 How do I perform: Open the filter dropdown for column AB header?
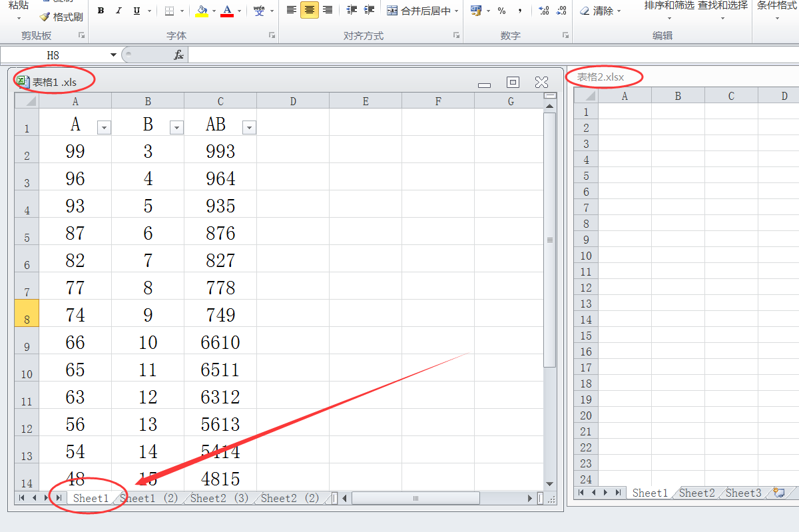tap(249, 128)
